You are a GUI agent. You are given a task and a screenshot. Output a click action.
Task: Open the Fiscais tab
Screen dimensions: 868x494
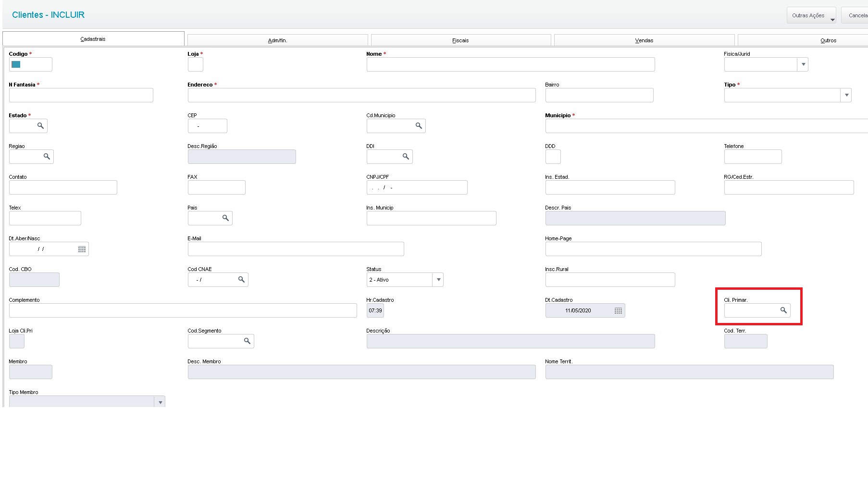(461, 40)
